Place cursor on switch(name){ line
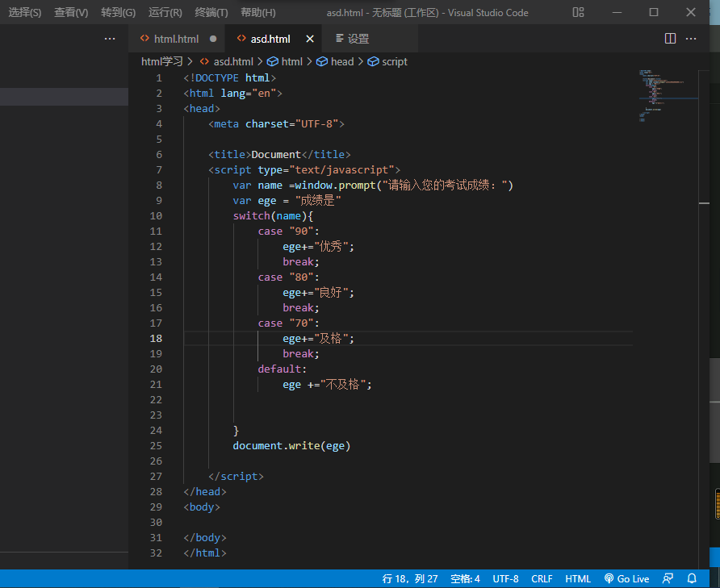This screenshot has height=588, width=720. (x=273, y=216)
